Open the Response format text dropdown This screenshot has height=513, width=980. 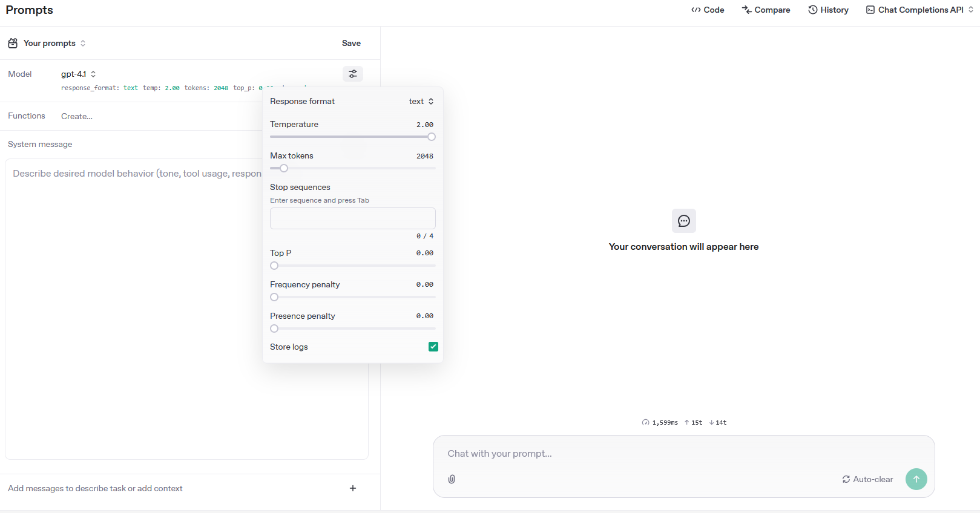tap(421, 101)
